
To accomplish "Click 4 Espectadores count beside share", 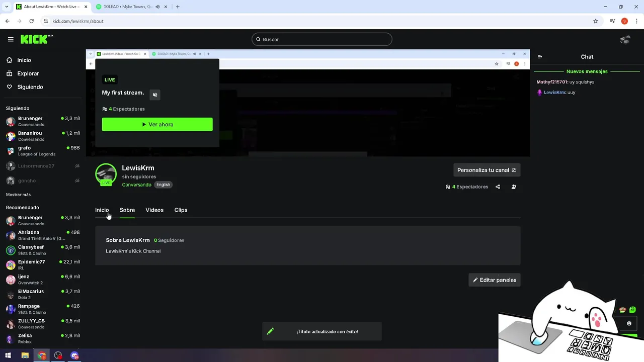I will click(467, 187).
